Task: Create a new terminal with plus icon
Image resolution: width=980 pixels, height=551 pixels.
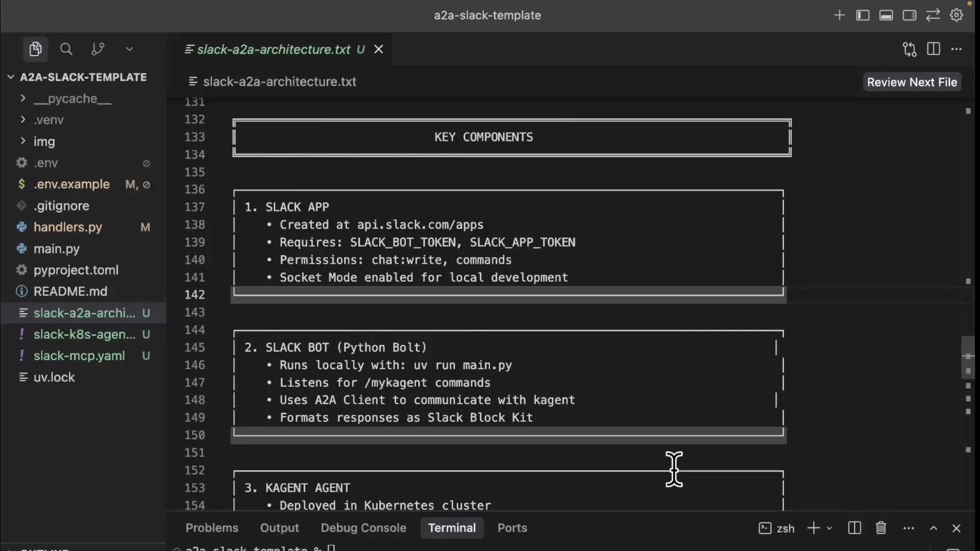Action: 814,528
